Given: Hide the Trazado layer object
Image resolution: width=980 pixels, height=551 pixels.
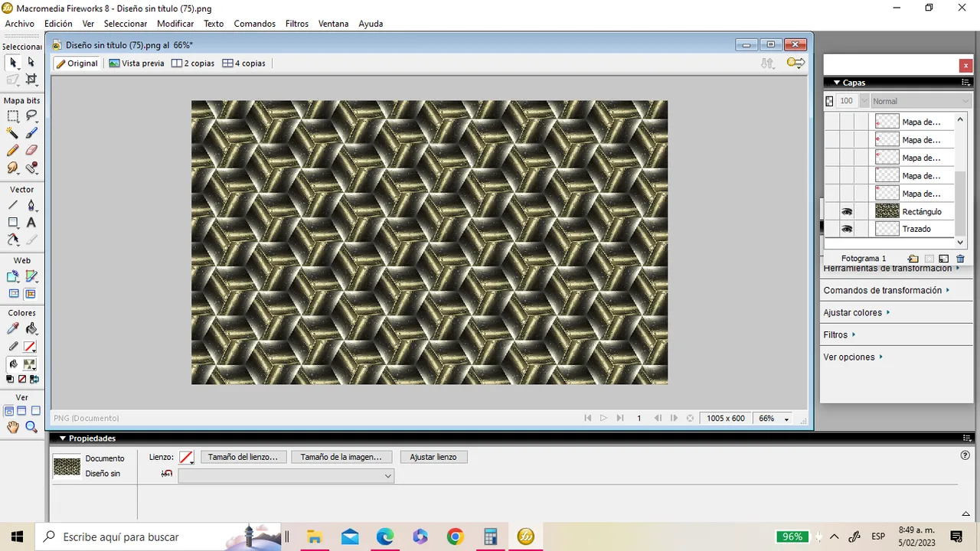Looking at the screenshot, I should click(847, 229).
